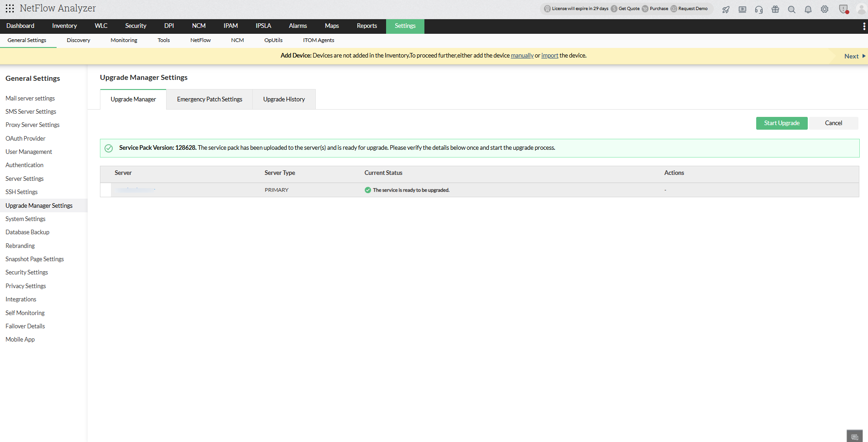This screenshot has width=868, height=442.
Task: Open Failover Details
Action: pyautogui.click(x=25, y=326)
